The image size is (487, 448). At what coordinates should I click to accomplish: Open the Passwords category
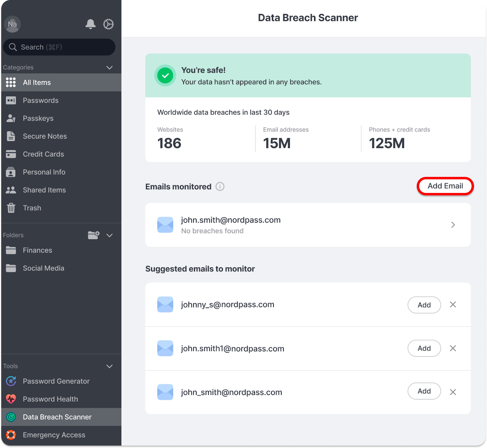point(61,100)
